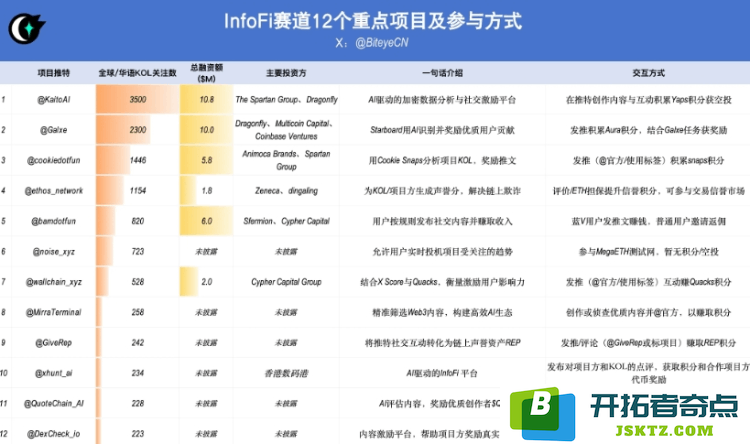Screen dimensions: 750x444
Task: Click the description 为KOL/项目方生成声誉分
Action: coord(442,190)
